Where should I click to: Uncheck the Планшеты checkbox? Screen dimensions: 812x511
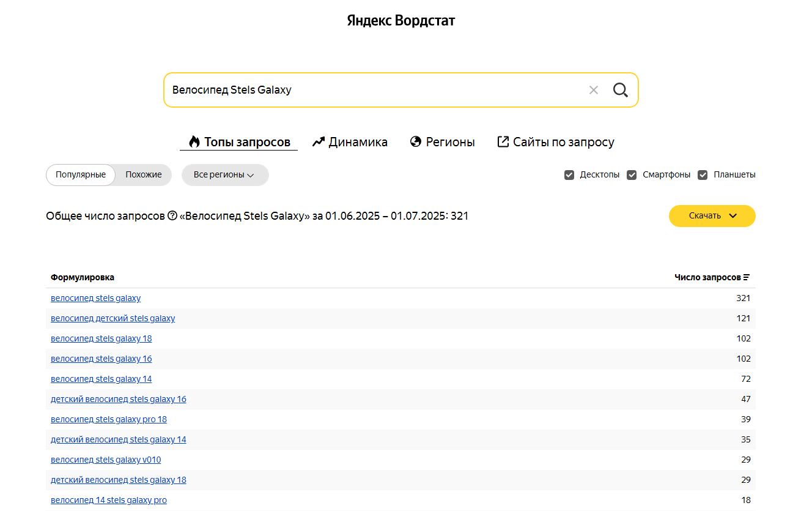pyautogui.click(x=703, y=175)
